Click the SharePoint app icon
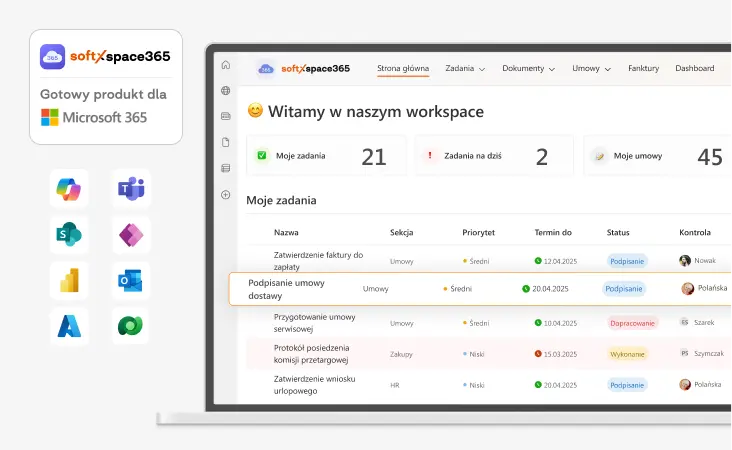 pos(69,235)
